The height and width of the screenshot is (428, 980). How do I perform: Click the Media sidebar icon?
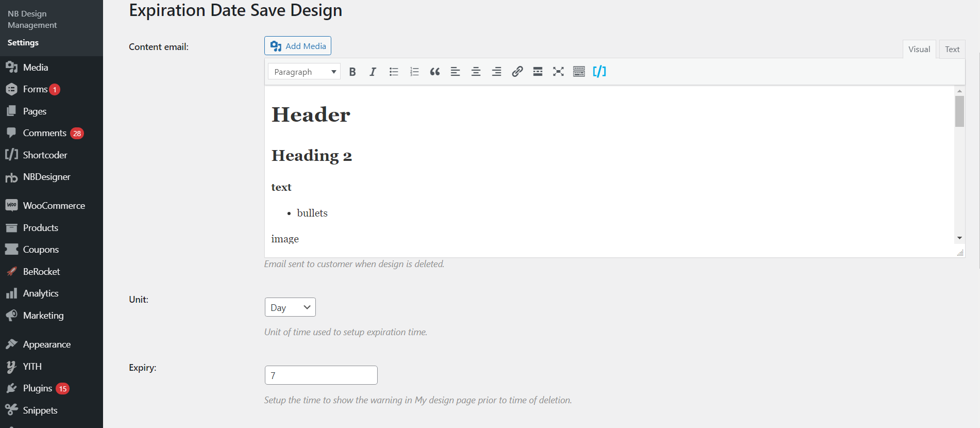11,67
